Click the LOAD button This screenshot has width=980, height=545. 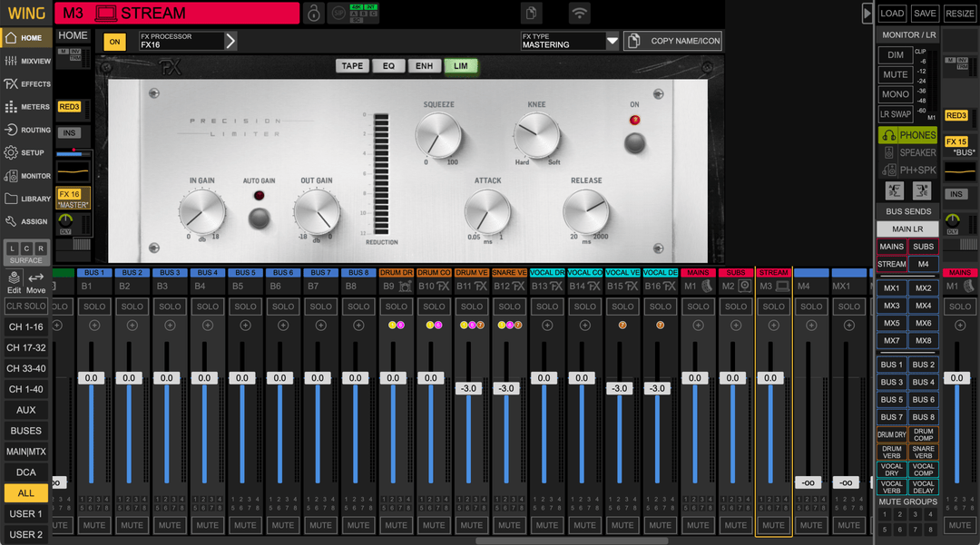pyautogui.click(x=892, y=14)
